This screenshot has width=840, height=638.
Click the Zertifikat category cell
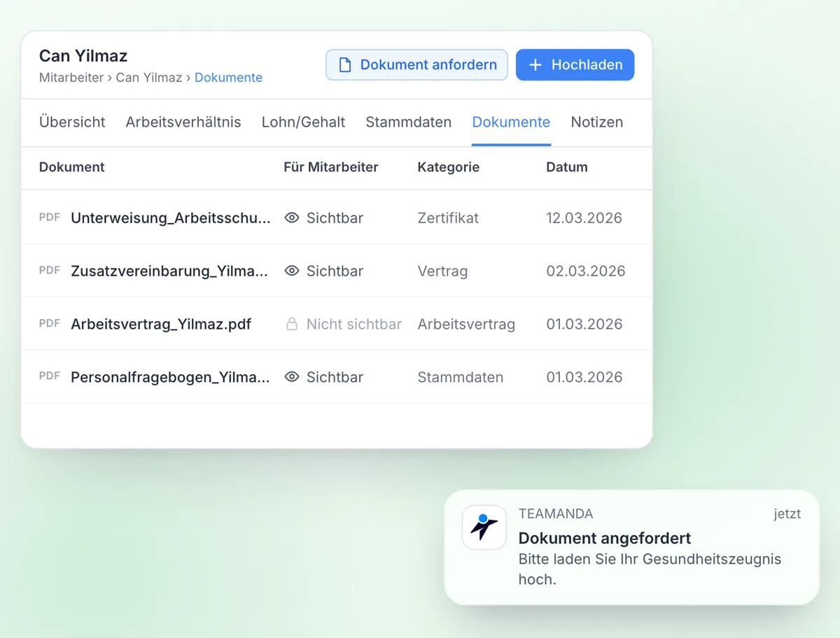pyautogui.click(x=448, y=218)
